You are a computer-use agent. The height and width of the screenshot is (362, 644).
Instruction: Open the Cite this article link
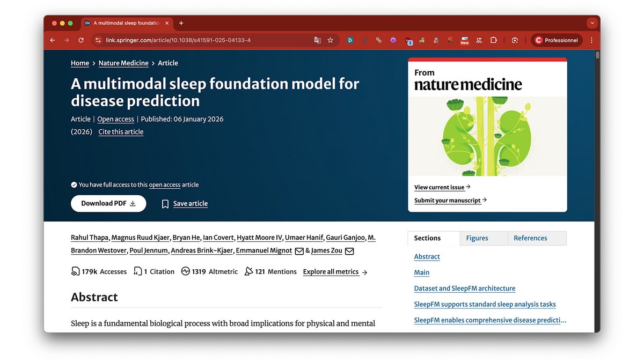pyautogui.click(x=121, y=132)
